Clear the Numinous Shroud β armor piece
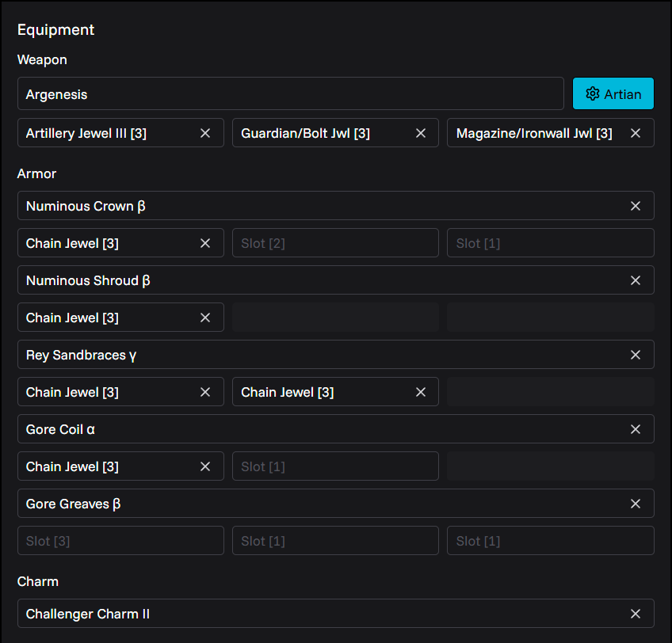This screenshot has height=643, width=672. pos(636,280)
